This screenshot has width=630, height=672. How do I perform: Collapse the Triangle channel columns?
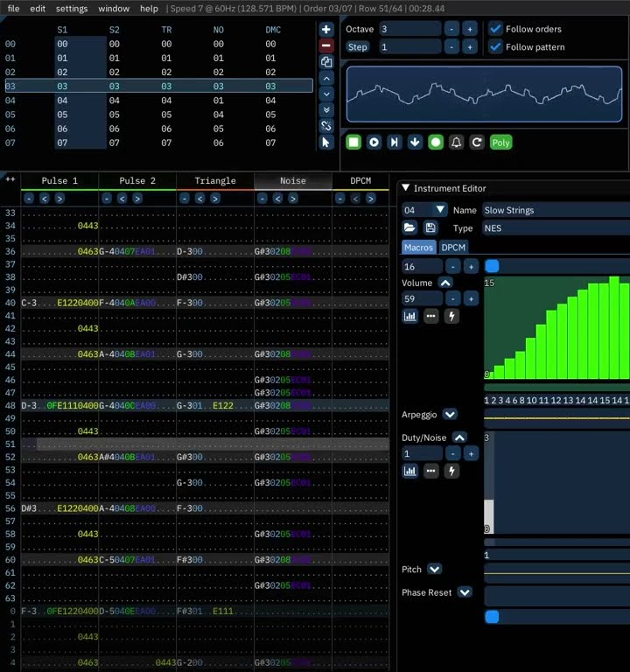185,199
